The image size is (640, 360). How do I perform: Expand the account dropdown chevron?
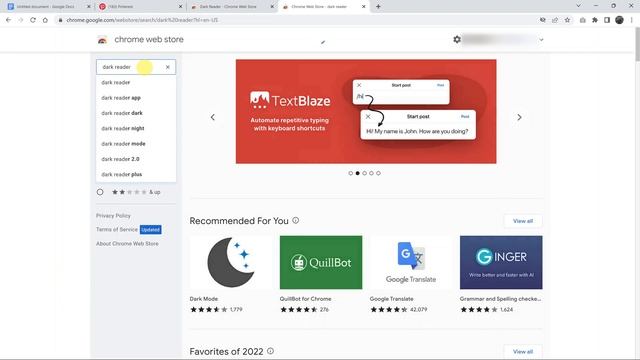tap(541, 40)
